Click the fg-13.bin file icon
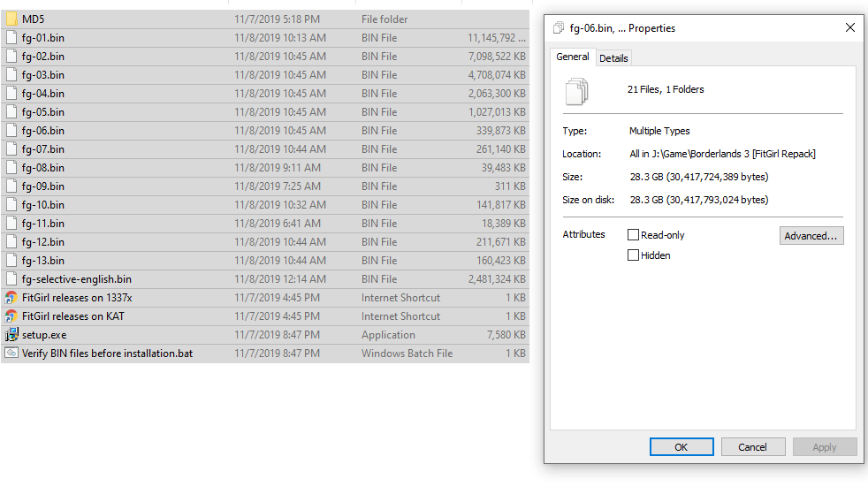 tap(11, 261)
